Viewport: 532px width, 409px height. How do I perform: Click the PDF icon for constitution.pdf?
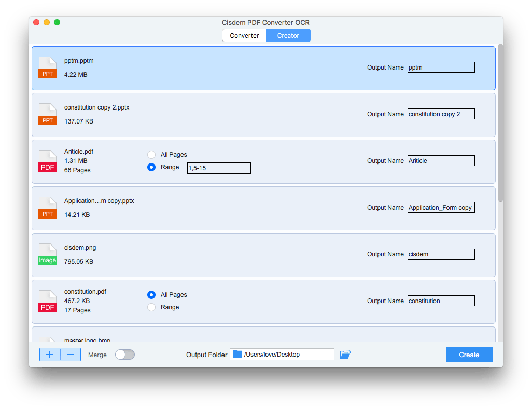48,301
